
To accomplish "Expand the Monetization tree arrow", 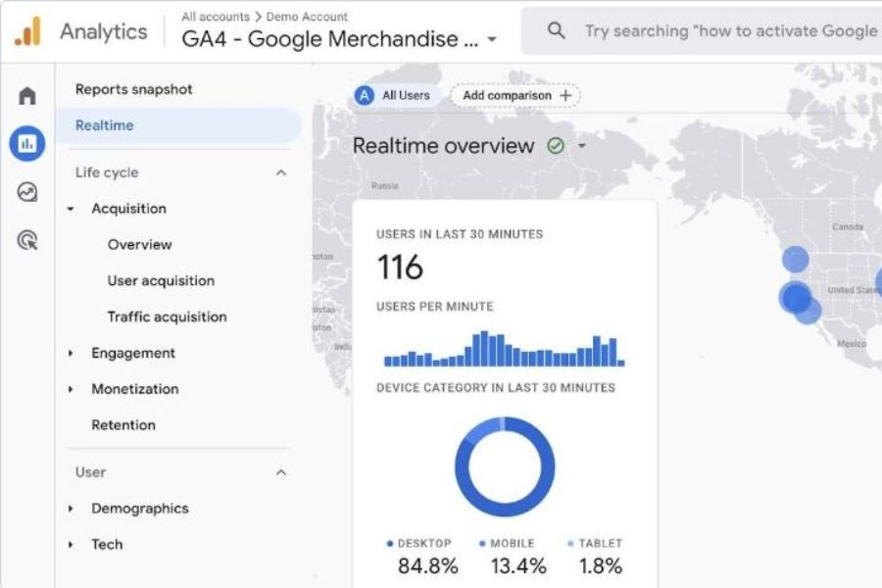I will coord(71,389).
